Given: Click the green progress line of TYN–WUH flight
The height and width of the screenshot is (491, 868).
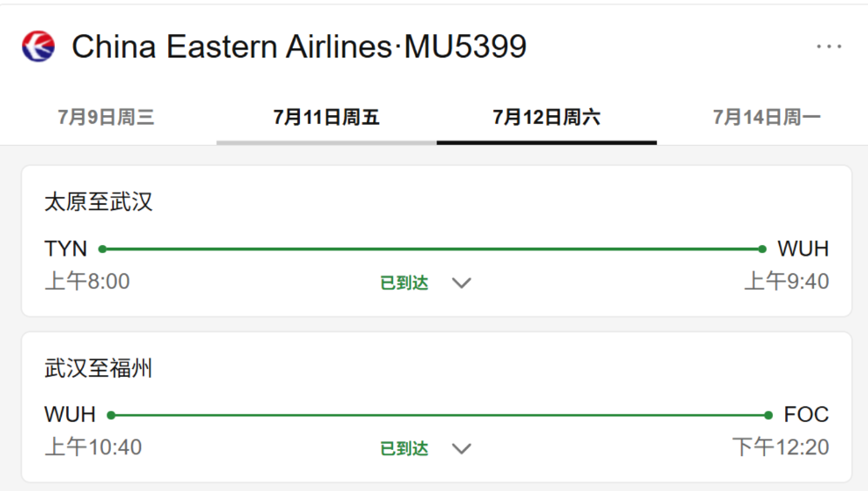Looking at the screenshot, I should click(432, 249).
